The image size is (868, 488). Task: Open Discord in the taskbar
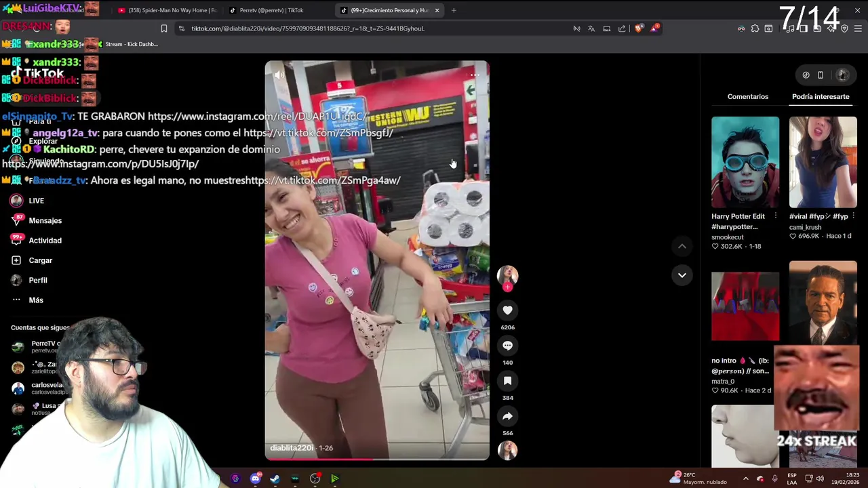tap(255, 479)
